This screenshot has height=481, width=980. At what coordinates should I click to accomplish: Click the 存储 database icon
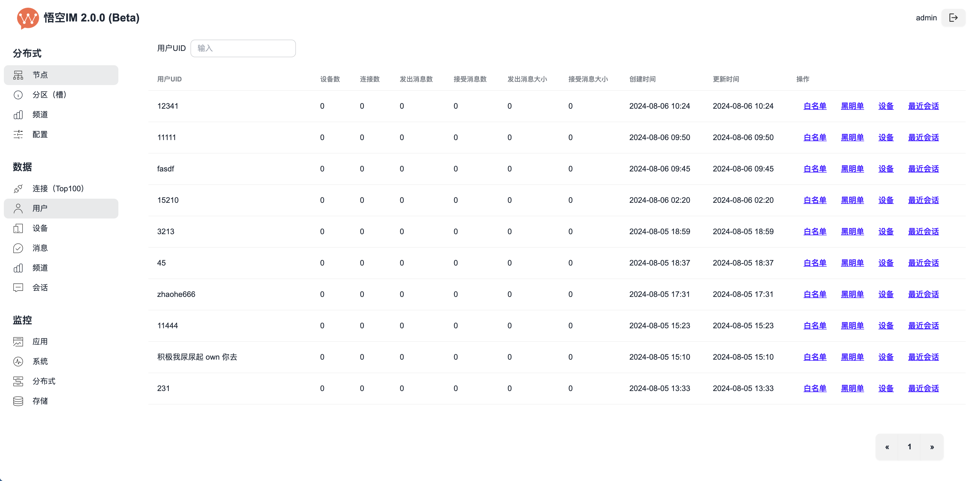coord(18,401)
